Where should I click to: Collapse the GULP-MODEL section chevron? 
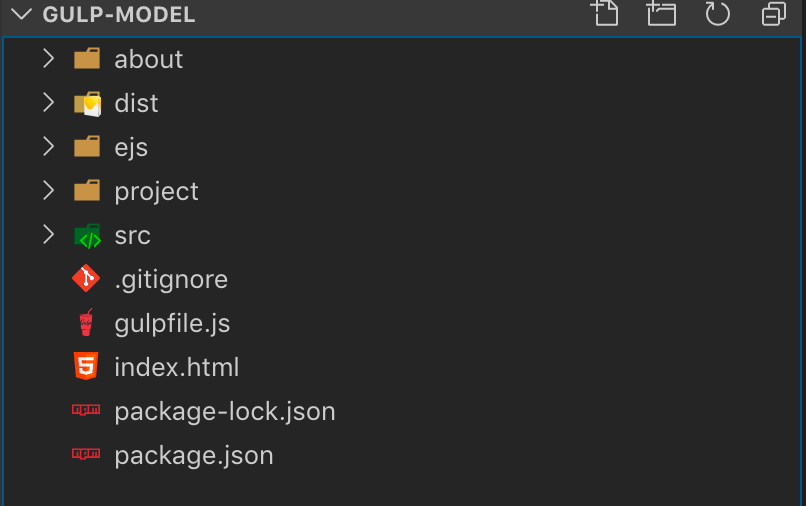(21, 14)
